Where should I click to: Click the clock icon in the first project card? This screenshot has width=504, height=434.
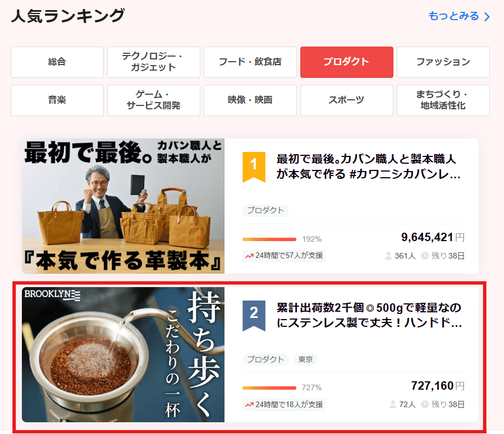[425, 256]
